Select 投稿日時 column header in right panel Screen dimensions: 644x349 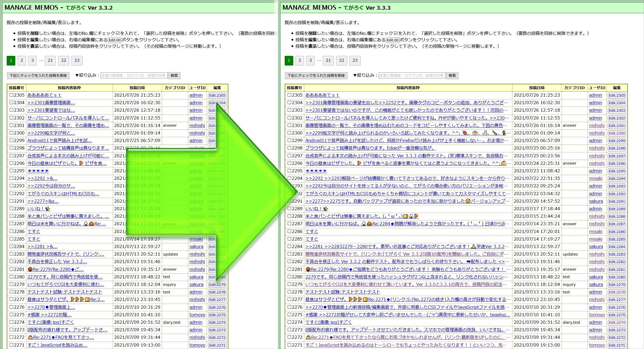click(537, 88)
